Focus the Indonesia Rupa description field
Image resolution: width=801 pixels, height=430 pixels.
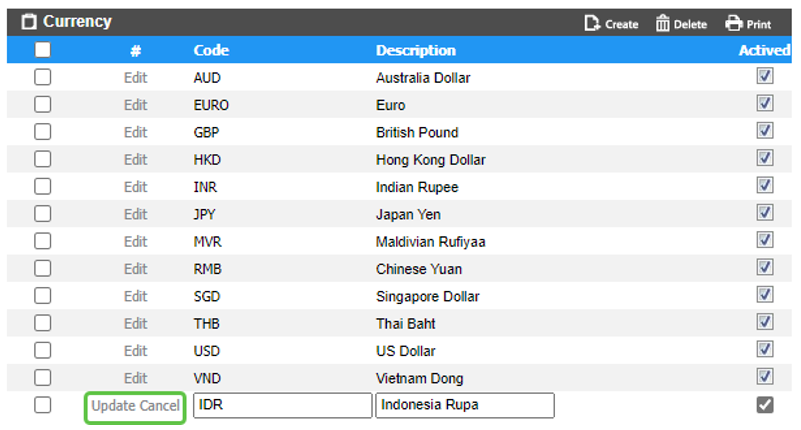point(464,405)
